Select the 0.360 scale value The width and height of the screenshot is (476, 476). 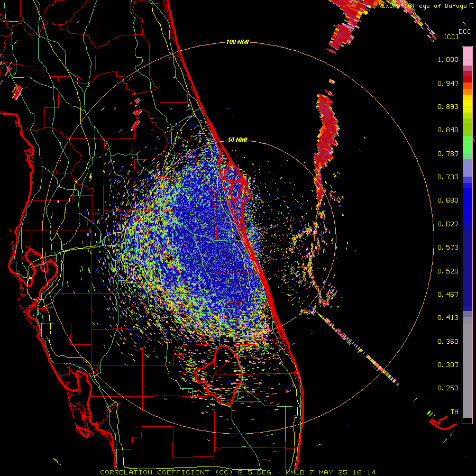(448, 342)
